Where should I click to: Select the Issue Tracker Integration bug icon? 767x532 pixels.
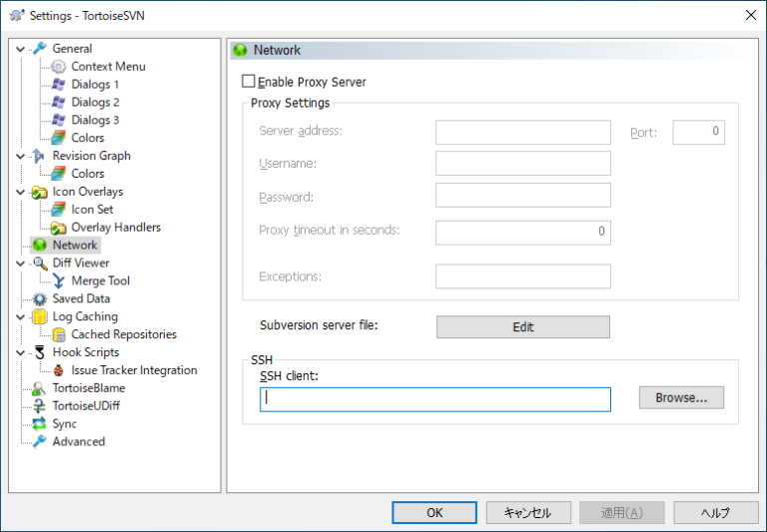59,370
